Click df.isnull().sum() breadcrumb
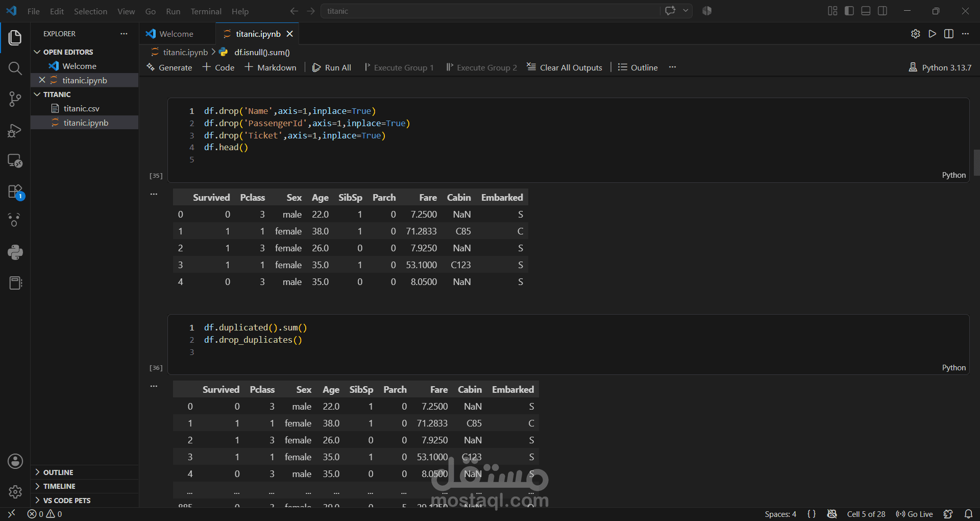980x521 pixels. (x=262, y=52)
